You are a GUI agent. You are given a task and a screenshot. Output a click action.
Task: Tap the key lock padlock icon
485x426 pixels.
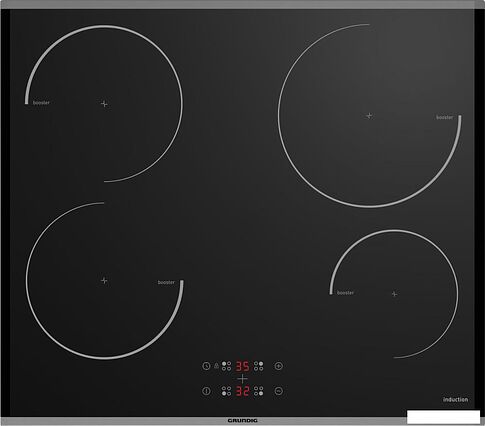(x=216, y=366)
